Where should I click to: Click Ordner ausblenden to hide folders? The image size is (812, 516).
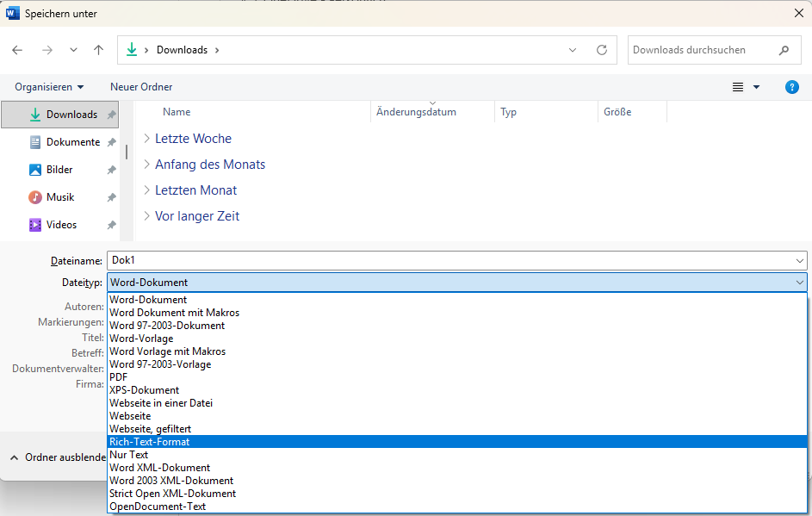(57, 457)
